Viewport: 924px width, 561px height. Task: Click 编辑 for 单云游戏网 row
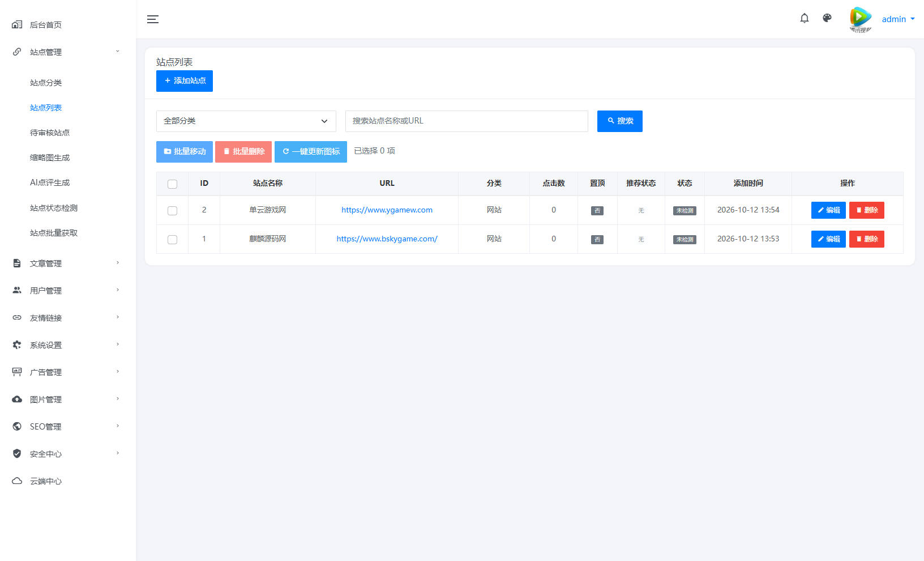tap(828, 210)
